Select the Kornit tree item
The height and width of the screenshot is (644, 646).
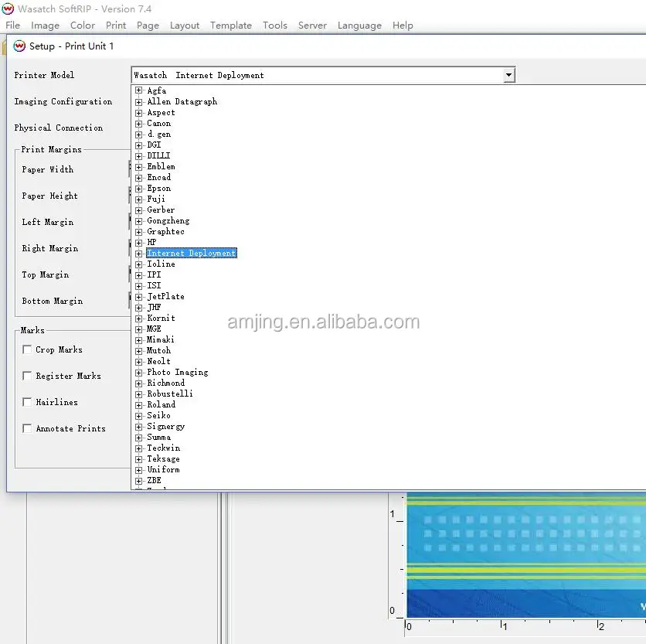(x=161, y=319)
